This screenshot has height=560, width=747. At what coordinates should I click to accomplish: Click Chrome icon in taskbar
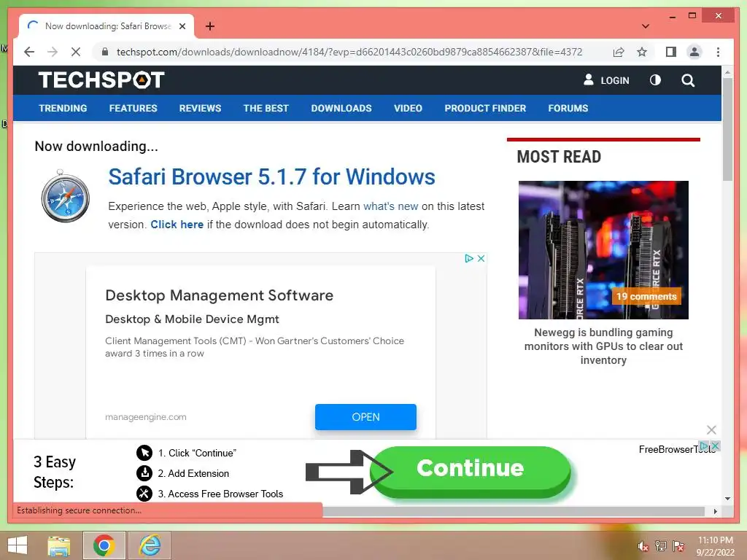tap(104, 545)
